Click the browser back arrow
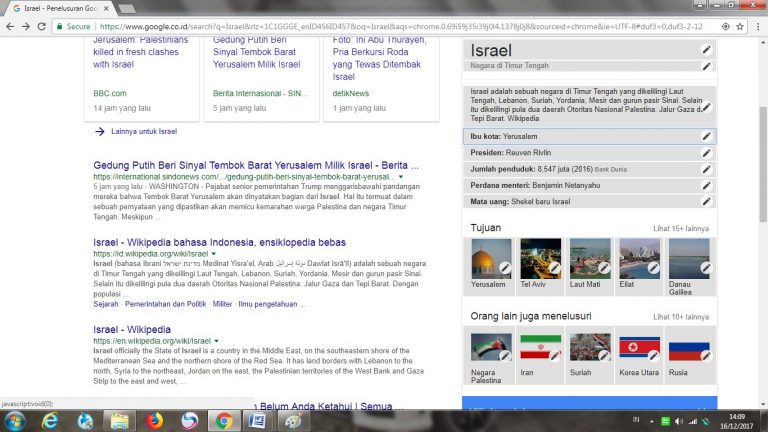Viewport: 768px width, 432px height. pyautogui.click(x=11, y=27)
